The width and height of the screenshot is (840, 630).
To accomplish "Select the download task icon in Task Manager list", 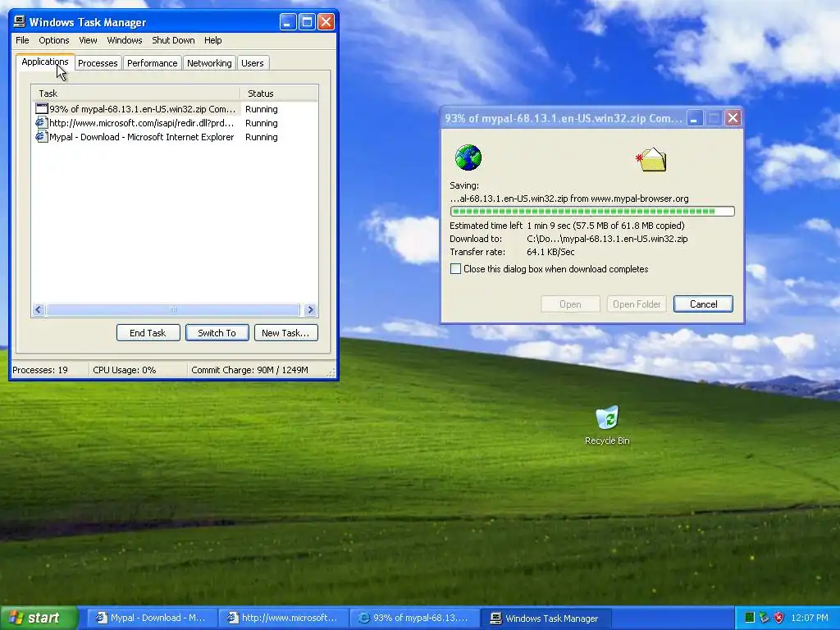I will point(41,109).
